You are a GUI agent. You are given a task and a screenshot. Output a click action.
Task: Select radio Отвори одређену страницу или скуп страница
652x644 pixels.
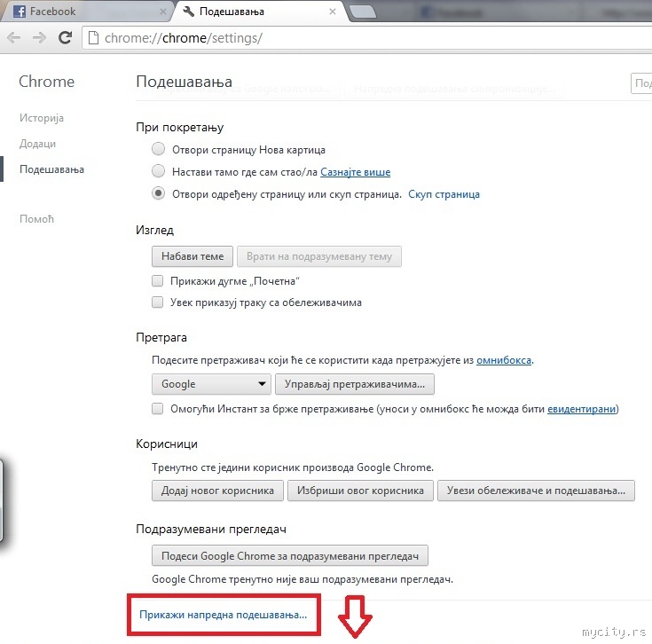(158, 193)
